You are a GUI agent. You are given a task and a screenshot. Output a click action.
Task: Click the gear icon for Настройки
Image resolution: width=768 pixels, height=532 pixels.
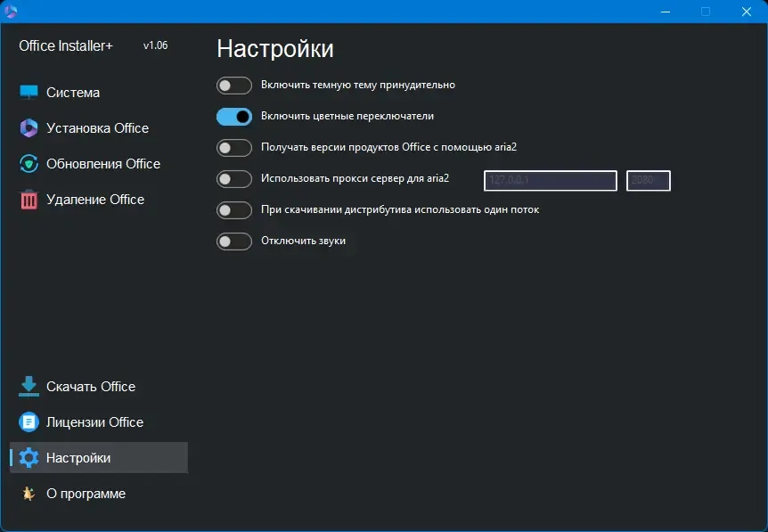pyautogui.click(x=29, y=457)
